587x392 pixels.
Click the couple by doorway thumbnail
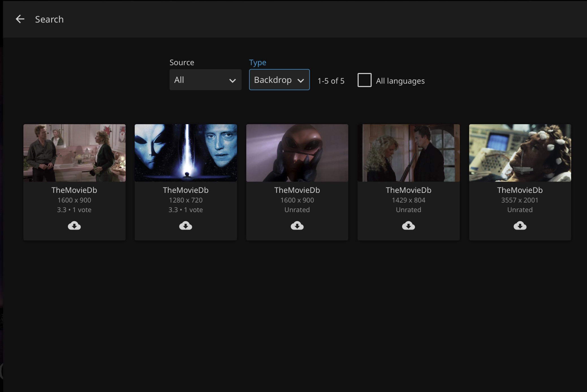coord(408,153)
